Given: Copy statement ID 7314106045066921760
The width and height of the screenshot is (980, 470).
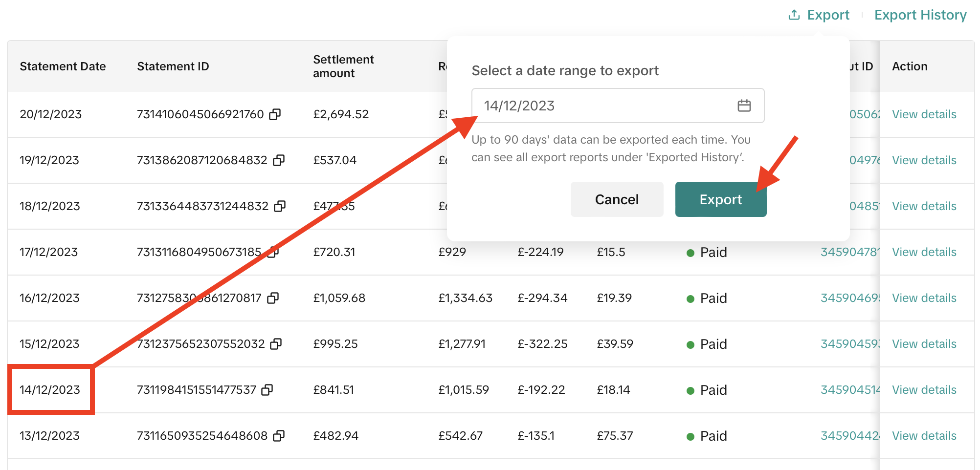Looking at the screenshot, I should pos(275,114).
